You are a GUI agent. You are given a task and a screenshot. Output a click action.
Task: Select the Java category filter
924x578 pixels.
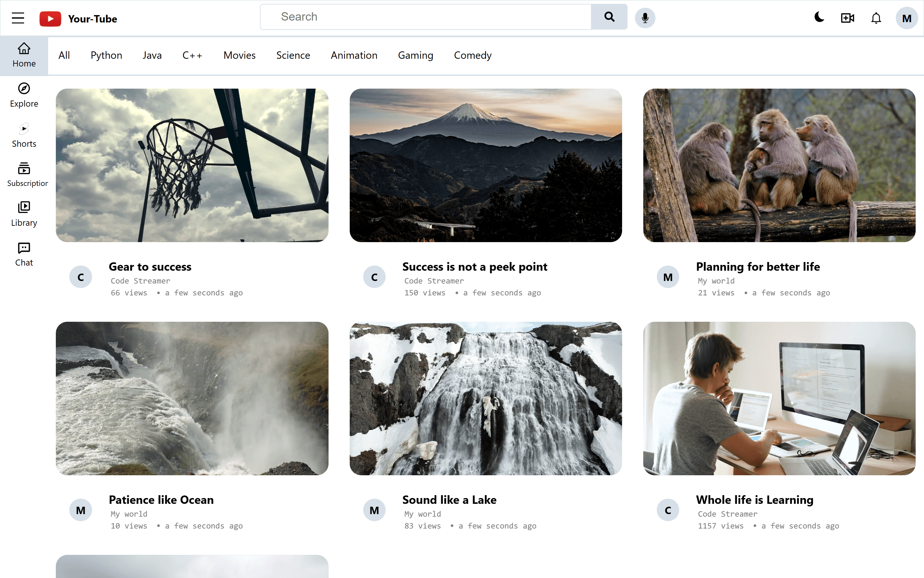tap(152, 56)
